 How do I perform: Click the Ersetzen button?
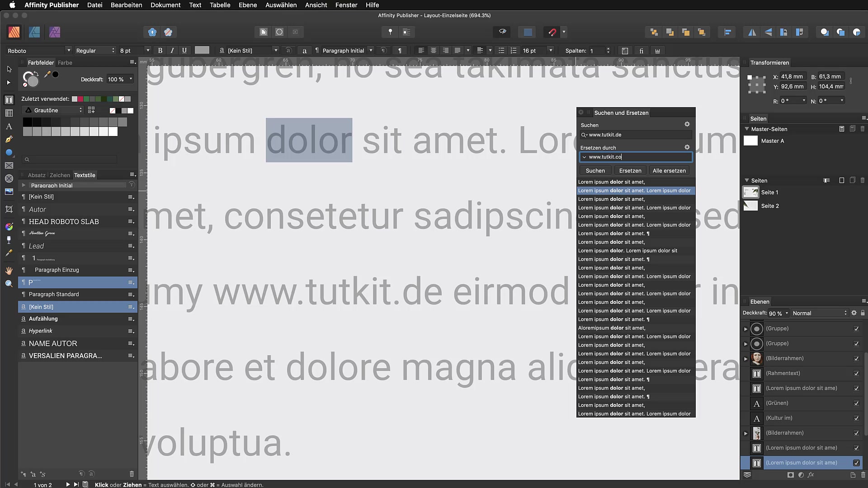630,171
